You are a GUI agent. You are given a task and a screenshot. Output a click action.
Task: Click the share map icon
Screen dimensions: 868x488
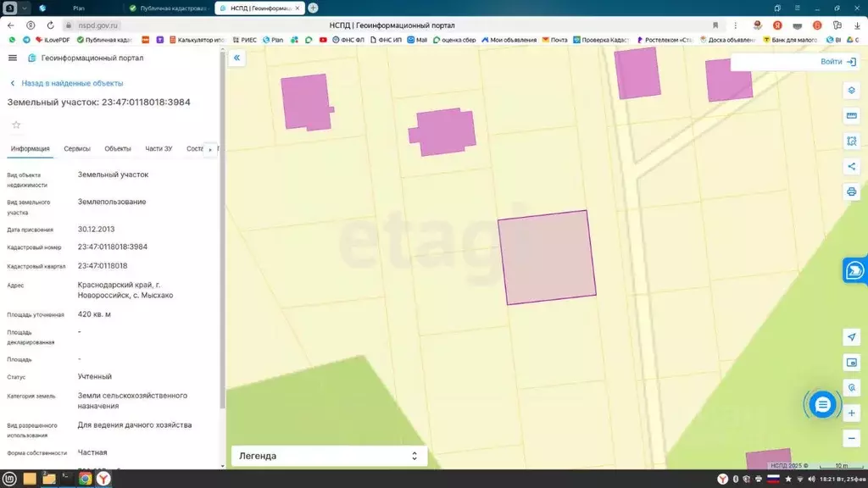tap(852, 166)
